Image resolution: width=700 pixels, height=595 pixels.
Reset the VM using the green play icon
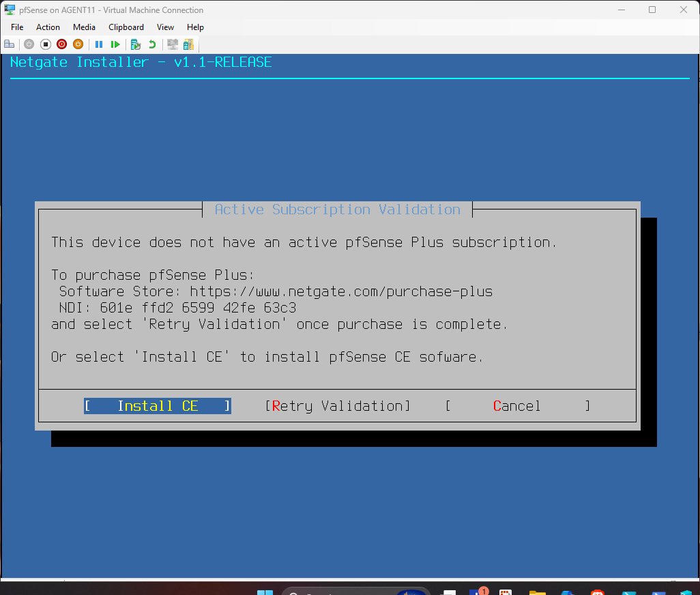[115, 44]
